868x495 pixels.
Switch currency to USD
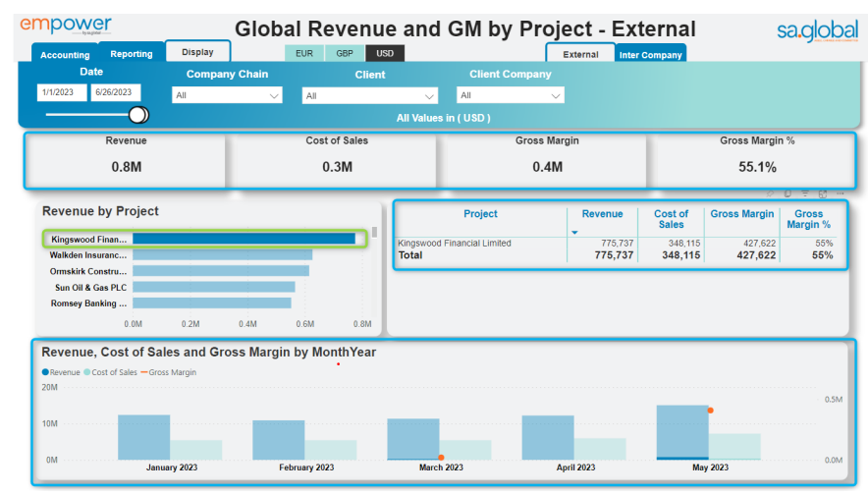[x=385, y=53]
